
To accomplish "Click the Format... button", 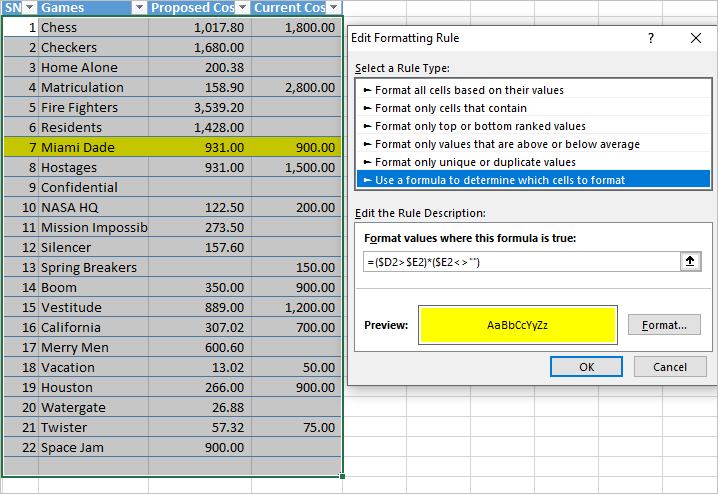I will [664, 325].
